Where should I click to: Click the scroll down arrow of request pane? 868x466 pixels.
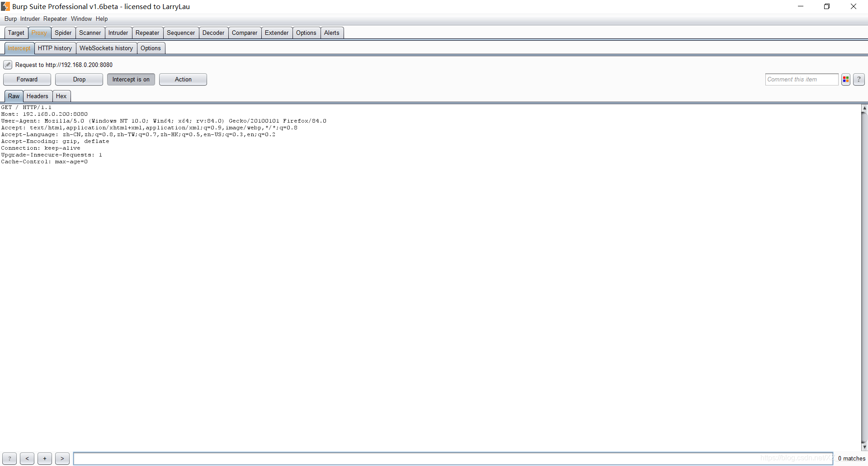864,447
